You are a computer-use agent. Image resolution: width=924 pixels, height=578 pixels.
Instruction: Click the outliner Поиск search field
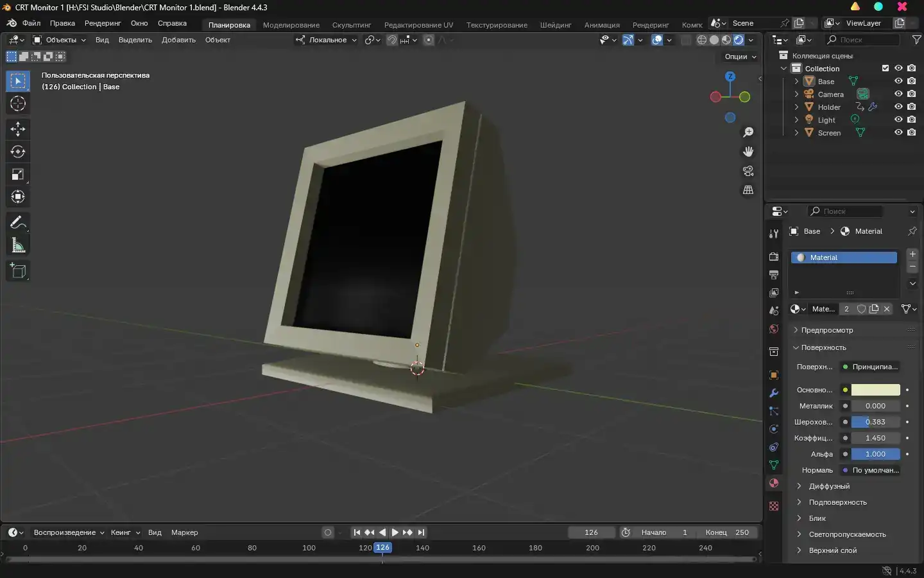862,40
